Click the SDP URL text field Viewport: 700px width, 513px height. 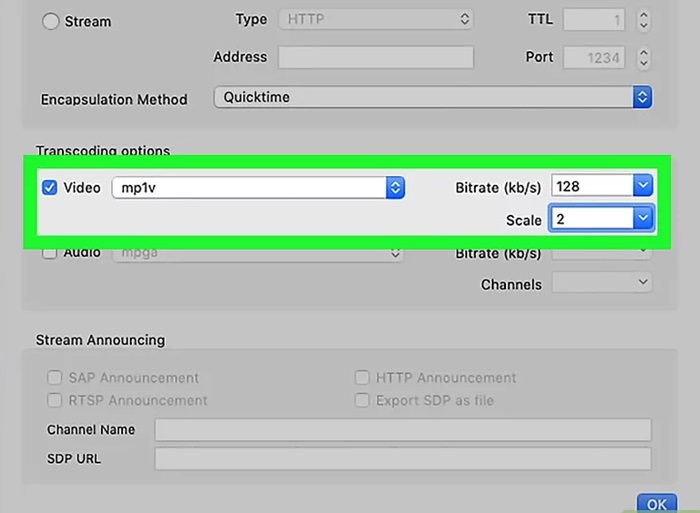(402, 459)
